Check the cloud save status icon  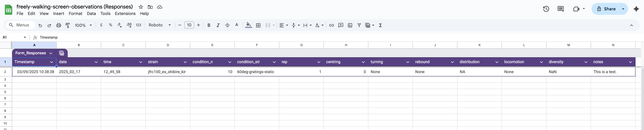point(160,7)
